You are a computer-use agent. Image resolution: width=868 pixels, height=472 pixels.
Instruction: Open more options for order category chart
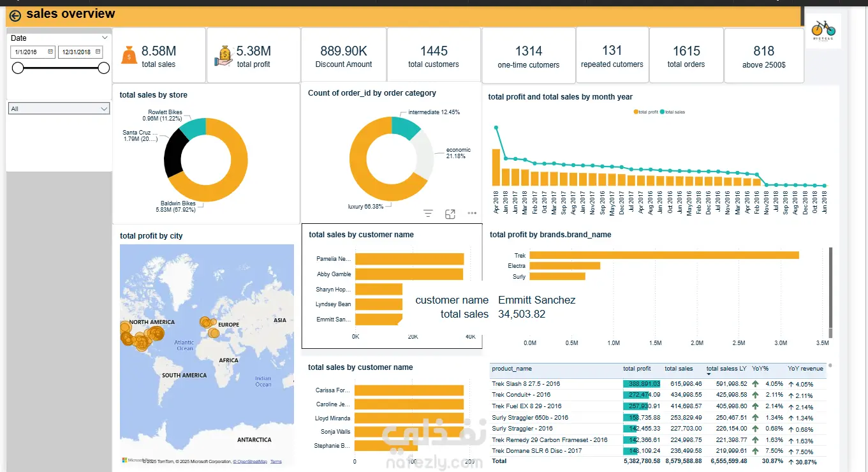coord(472,214)
